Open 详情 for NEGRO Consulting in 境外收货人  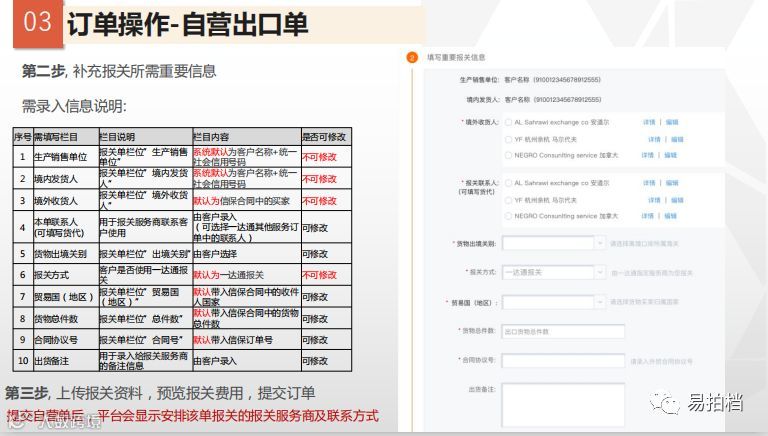click(648, 155)
